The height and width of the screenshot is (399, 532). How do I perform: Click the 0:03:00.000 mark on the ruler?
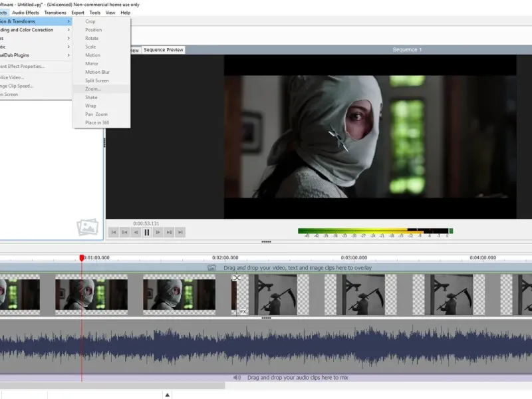coord(354,258)
